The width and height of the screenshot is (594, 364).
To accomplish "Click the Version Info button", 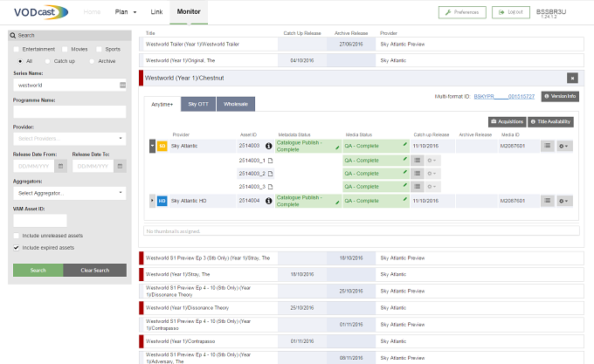I will pyautogui.click(x=560, y=96).
